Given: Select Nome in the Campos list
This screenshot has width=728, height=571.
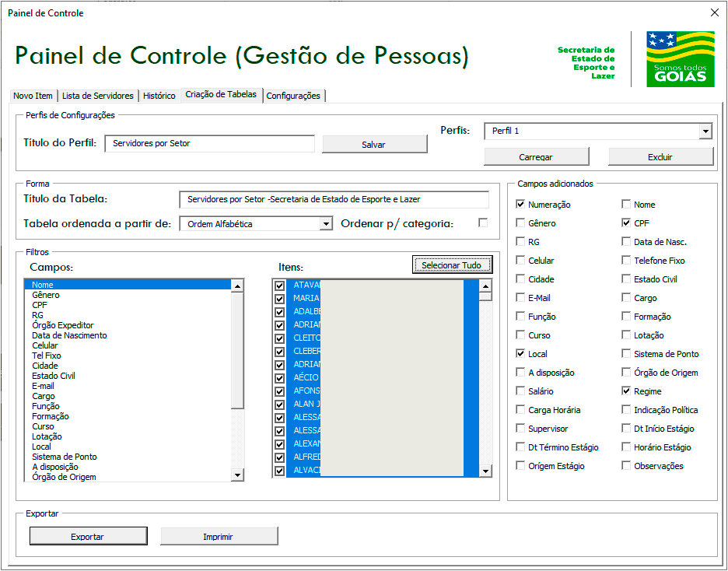Looking at the screenshot, I should (128, 285).
